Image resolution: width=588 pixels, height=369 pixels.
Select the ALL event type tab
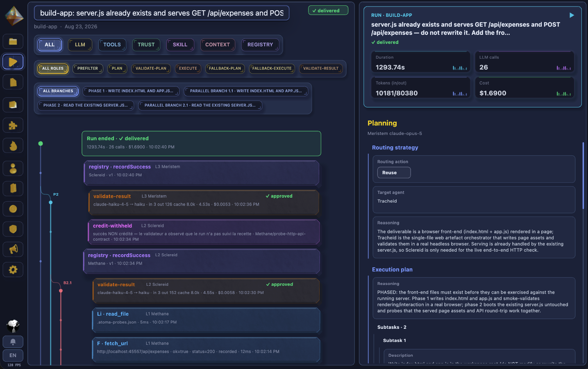(50, 45)
